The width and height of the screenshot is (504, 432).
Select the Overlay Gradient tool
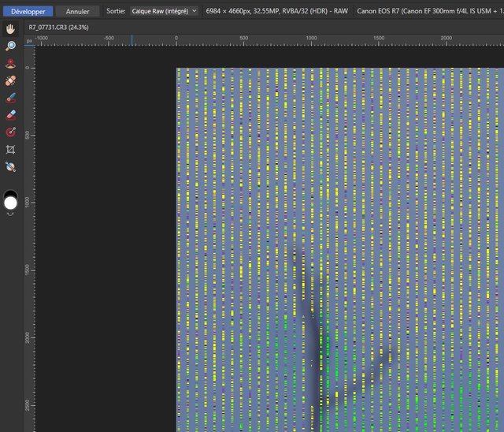[x=10, y=132]
